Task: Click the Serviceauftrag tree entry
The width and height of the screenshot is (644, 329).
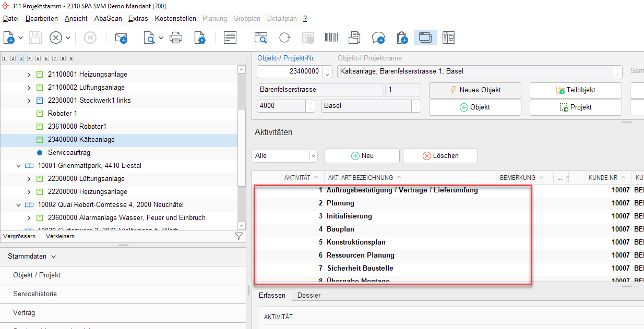Action: (68, 153)
